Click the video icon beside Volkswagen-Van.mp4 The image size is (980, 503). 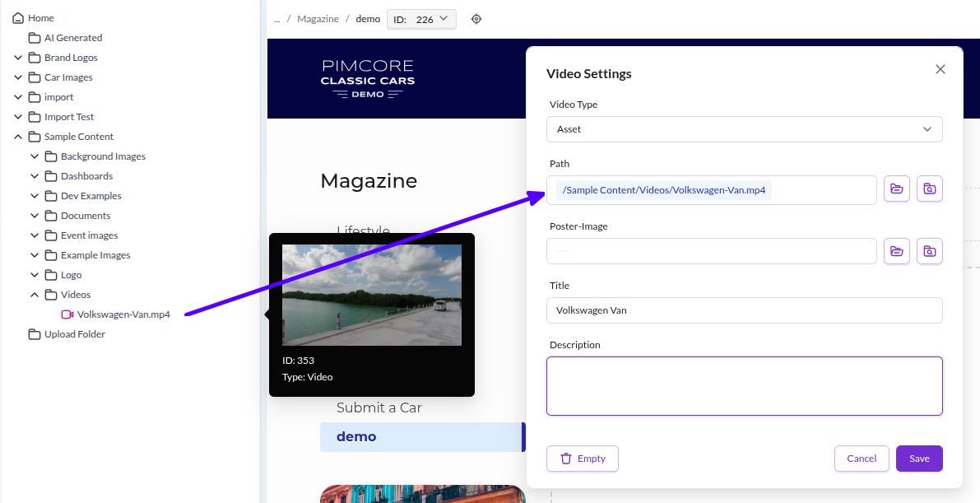pos(67,314)
